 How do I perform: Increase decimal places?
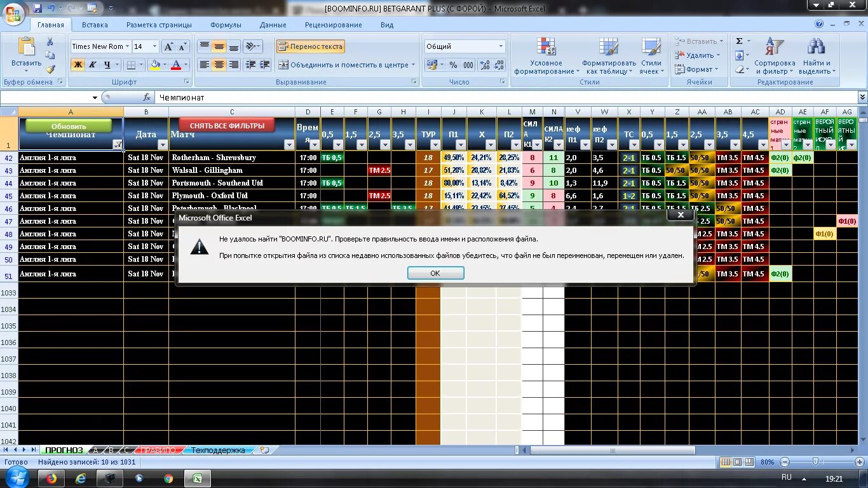point(484,65)
